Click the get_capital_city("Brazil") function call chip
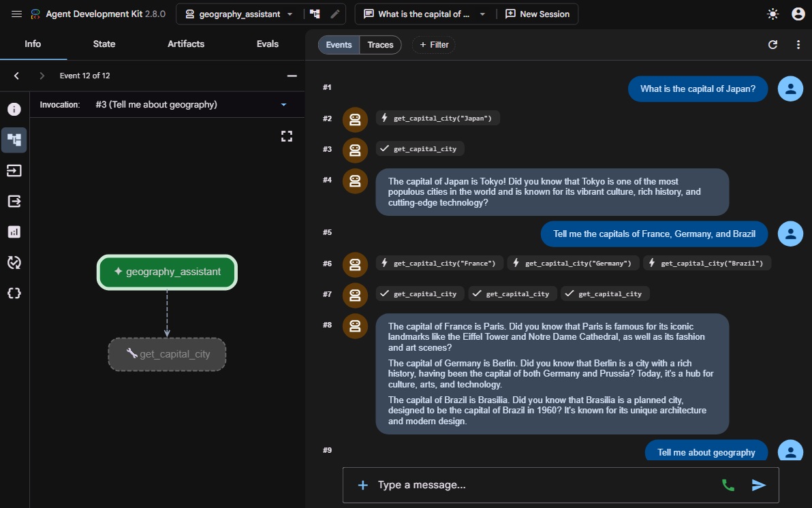The height and width of the screenshot is (508, 812). tap(707, 264)
